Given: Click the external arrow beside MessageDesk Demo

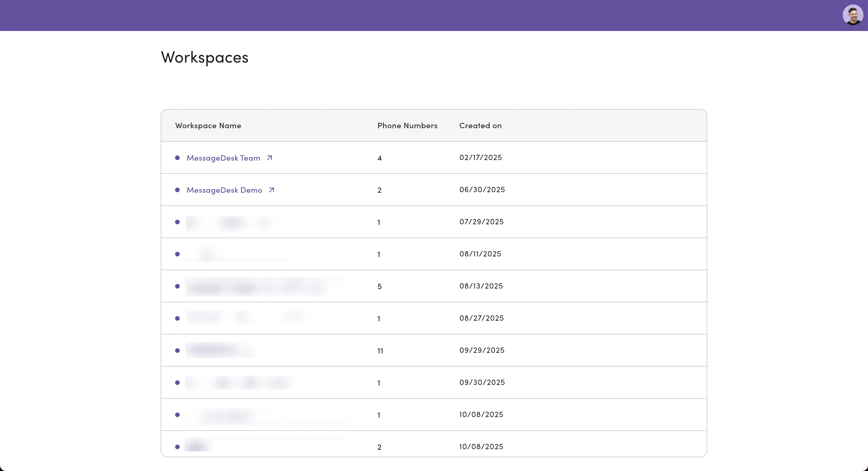Looking at the screenshot, I should coord(272,190).
